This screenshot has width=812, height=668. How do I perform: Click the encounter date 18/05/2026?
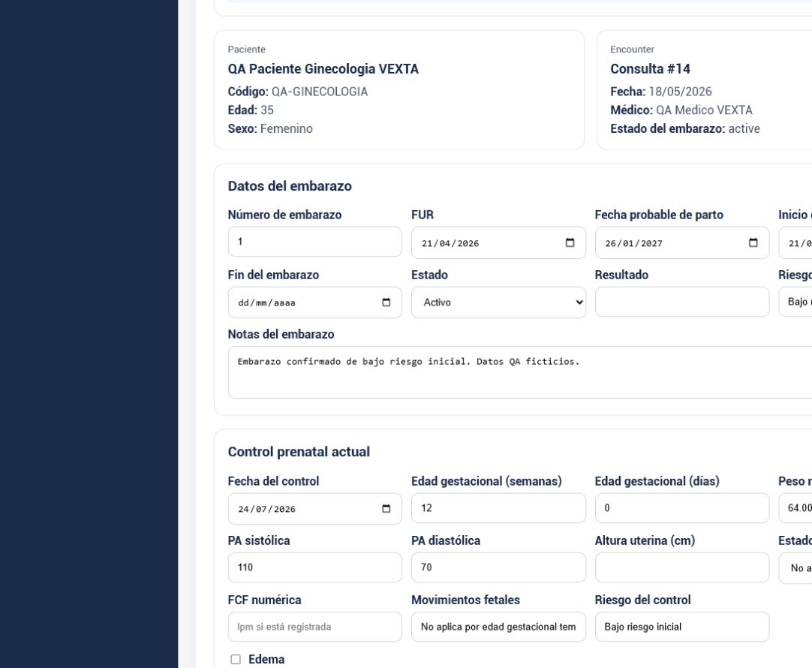pyautogui.click(x=680, y=92)
